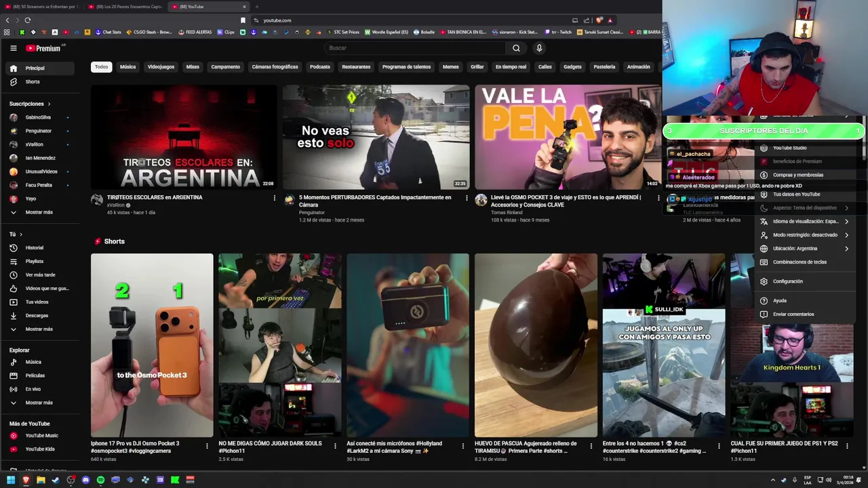
Task: Open new browser tab with plus
Action: tap(256, 7)
